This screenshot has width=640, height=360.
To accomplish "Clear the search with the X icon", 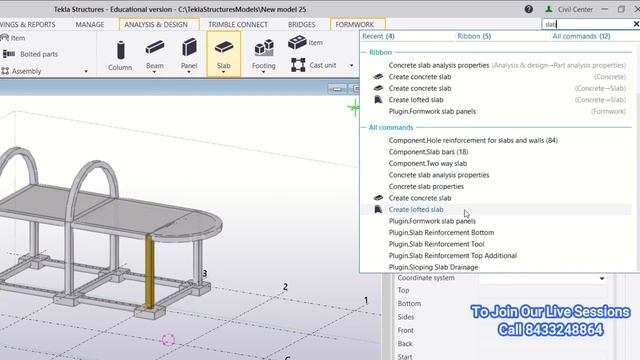I will click(636, 24).
